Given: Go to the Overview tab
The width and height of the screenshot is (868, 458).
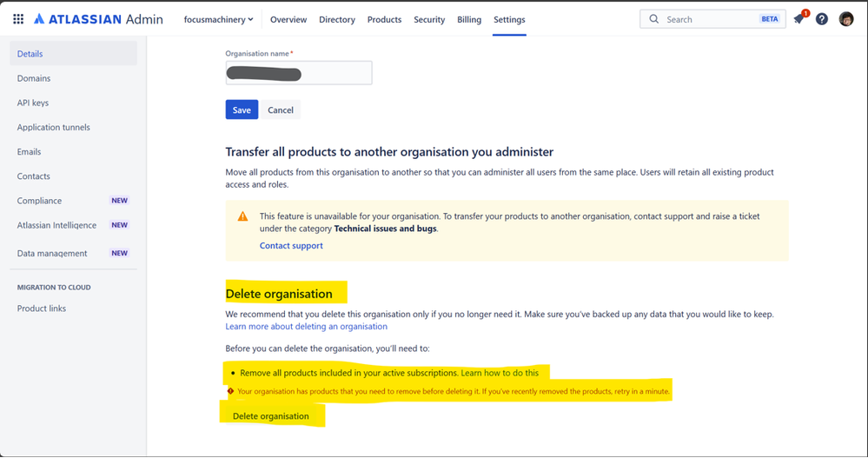Looking at the screenshot, I should tap(288, 19).
